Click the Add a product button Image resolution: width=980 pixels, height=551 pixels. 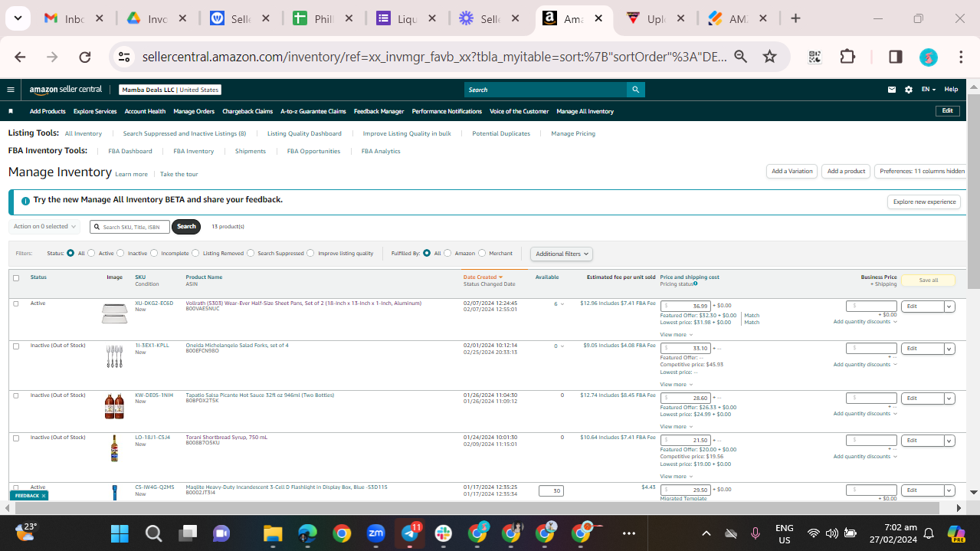click(x=846, y=172)
